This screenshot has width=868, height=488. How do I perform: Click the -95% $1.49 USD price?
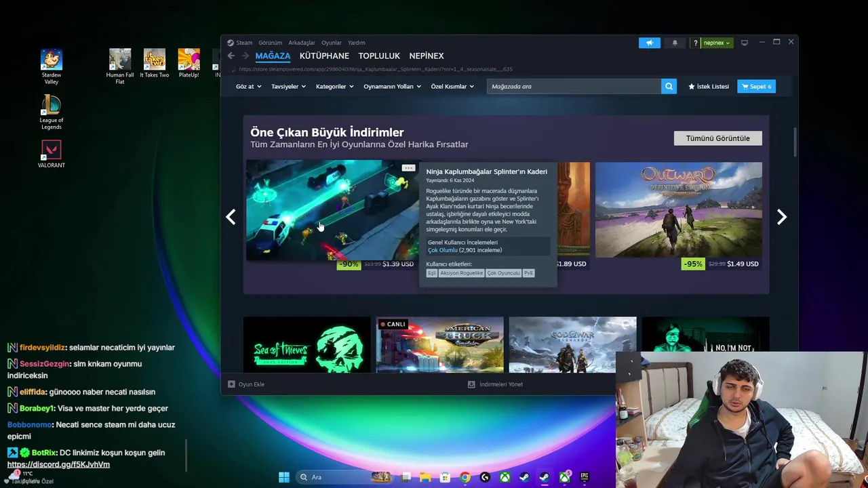pos(722,264)
